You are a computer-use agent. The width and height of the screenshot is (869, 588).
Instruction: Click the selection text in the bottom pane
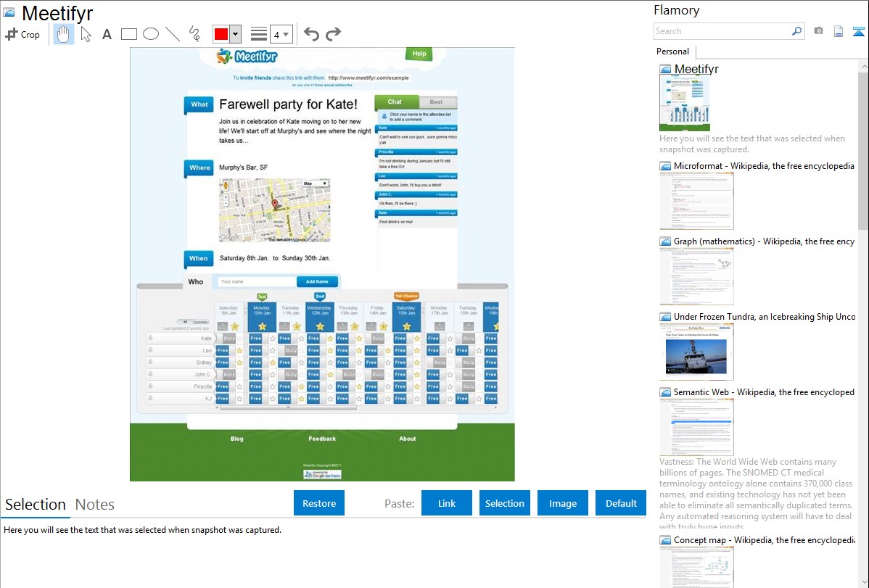142,531
